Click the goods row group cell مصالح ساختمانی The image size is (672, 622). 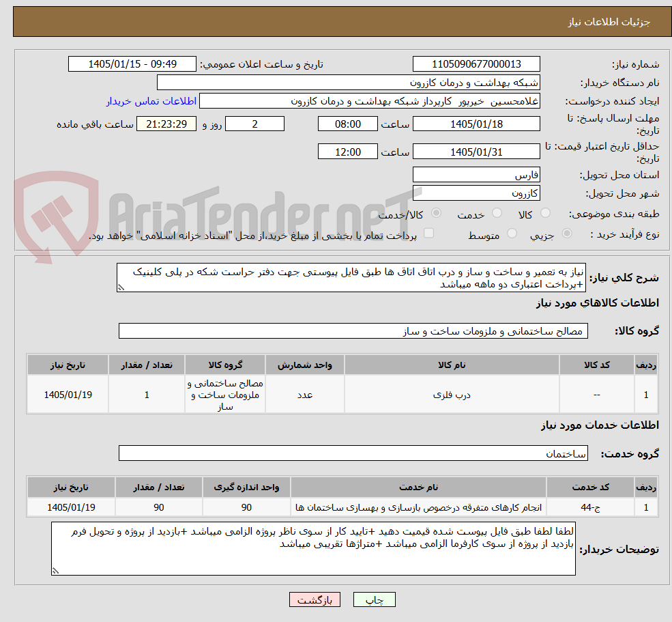click(225, 395)
